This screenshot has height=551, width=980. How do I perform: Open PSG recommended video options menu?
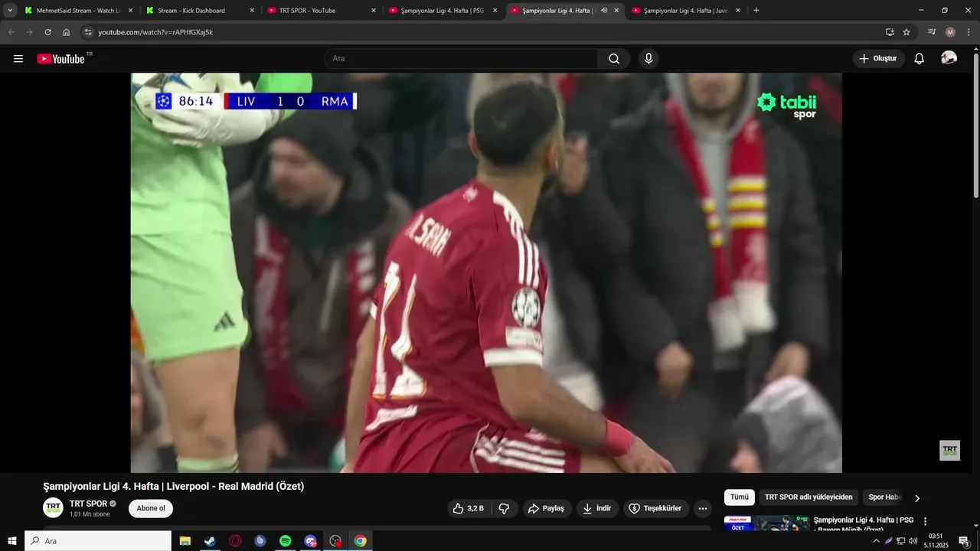click(925, 521)
